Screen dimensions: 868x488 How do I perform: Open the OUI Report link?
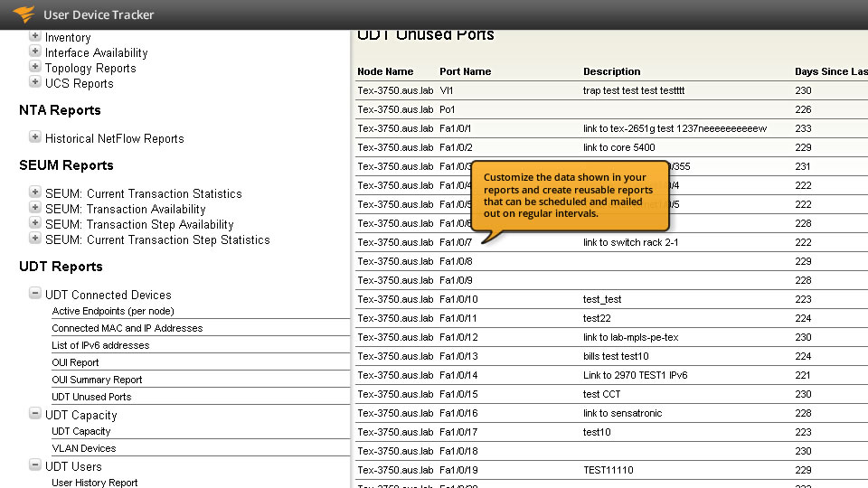tap(75, 362)
